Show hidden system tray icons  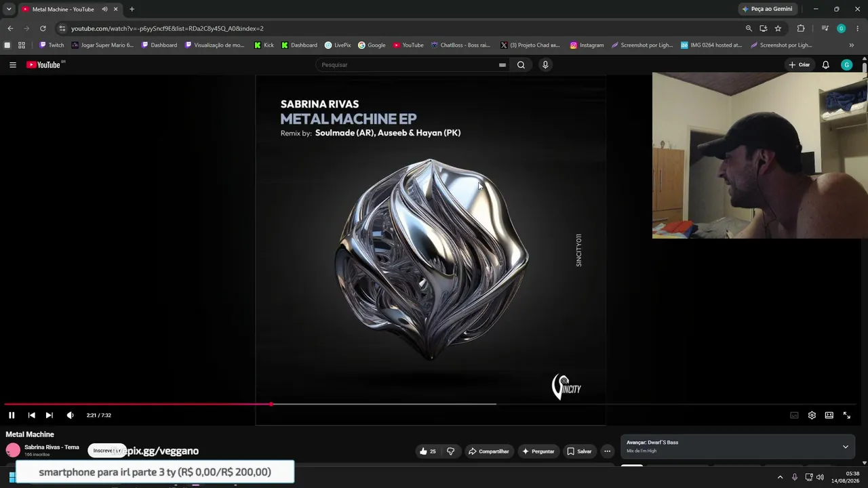[780, 477]
